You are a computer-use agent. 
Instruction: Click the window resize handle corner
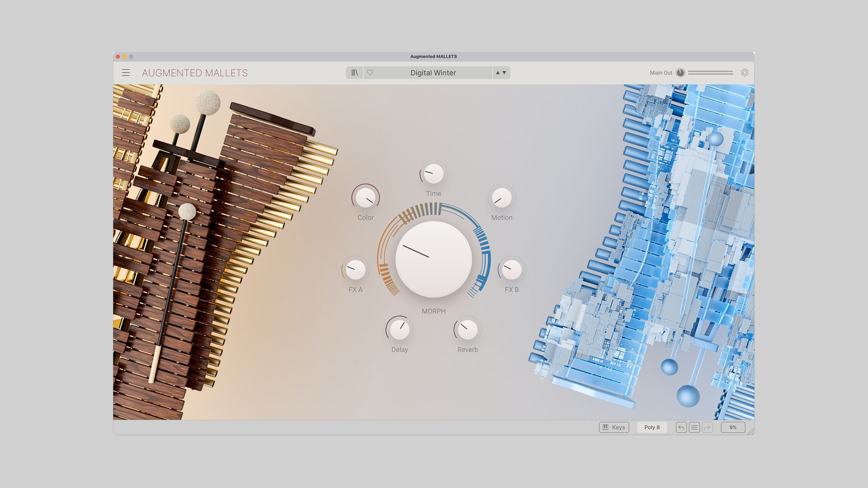point(751,432)
